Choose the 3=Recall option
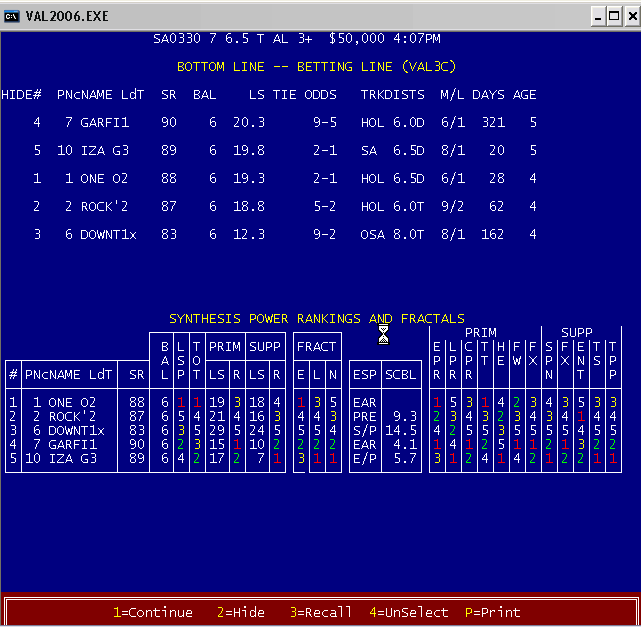641x628 pixels. coord(320,612)
